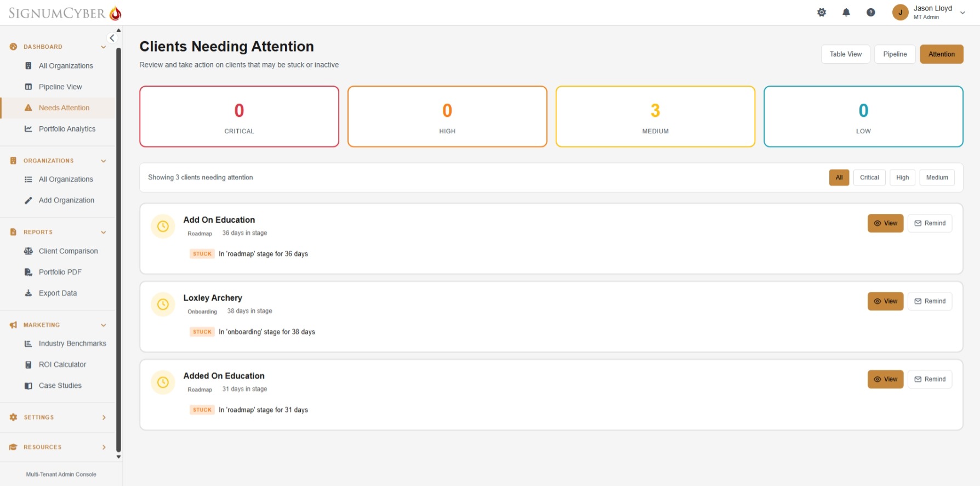Click the clock icon on Added On Education card
Image resolution: width=980 pixels, height=486 pixels.
pyautogui.click(x=163, y=382)
